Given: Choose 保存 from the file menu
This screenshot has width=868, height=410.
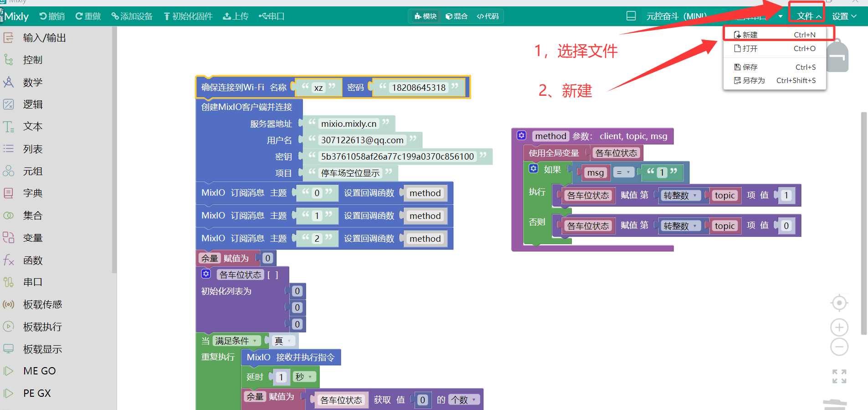Looking at the screenshot, I should pyautogui.click(x=775, y=67).
